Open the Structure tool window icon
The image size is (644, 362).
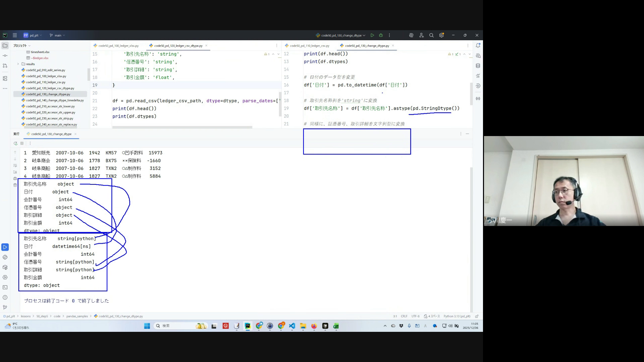click(5, 78)
